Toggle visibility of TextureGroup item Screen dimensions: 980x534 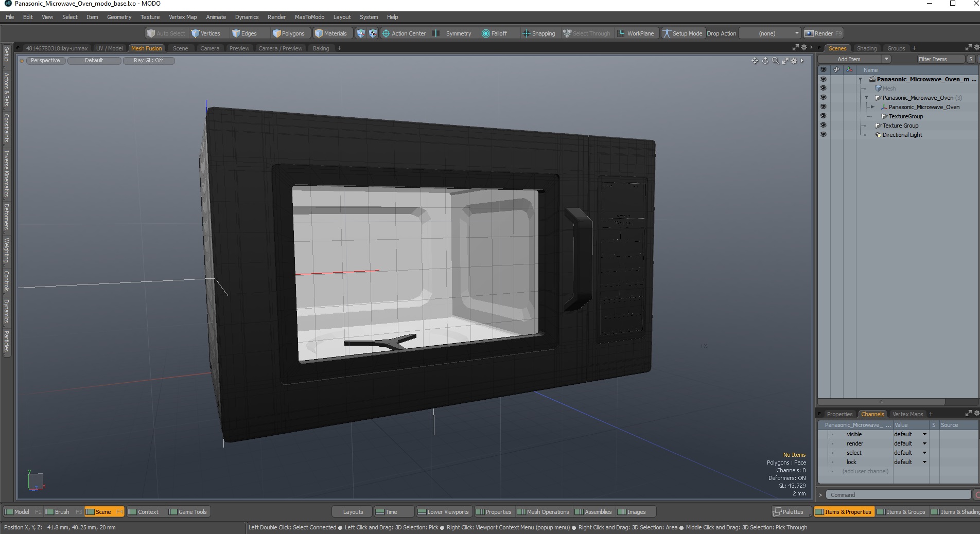823,116
